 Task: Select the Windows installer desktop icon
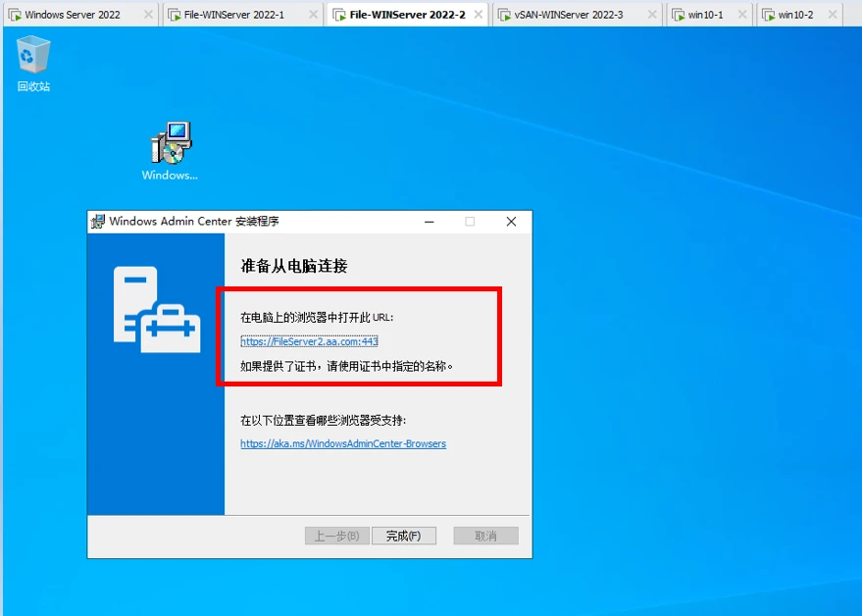[170, 151]
